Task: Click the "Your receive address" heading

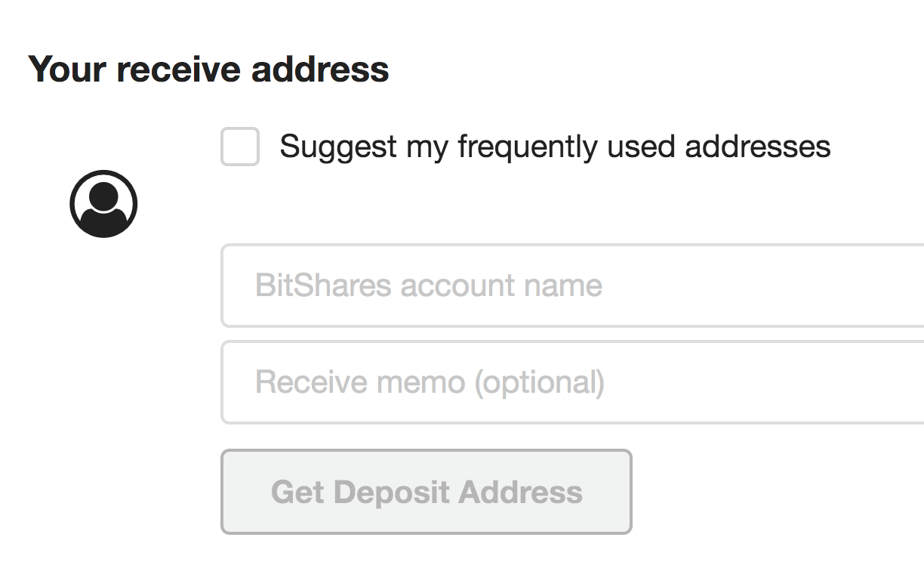Action: tap(209, 69)
